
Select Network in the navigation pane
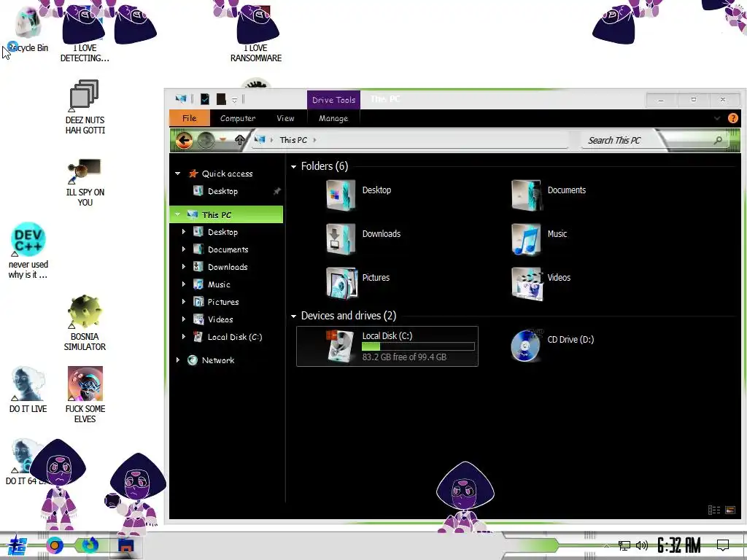click(x=217, y=360)
